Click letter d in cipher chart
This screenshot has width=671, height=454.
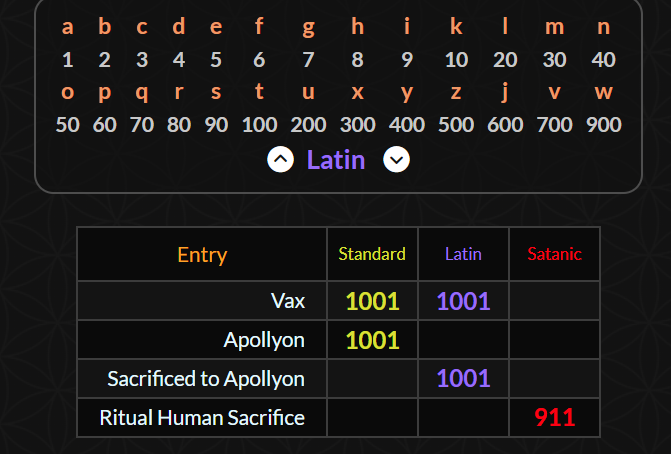click(179, 26)
